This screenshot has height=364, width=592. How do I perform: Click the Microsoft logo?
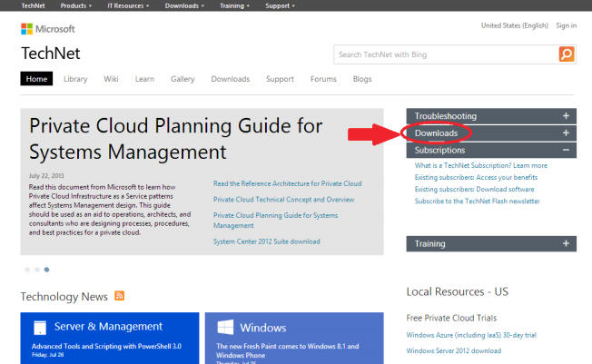(48, 29)
